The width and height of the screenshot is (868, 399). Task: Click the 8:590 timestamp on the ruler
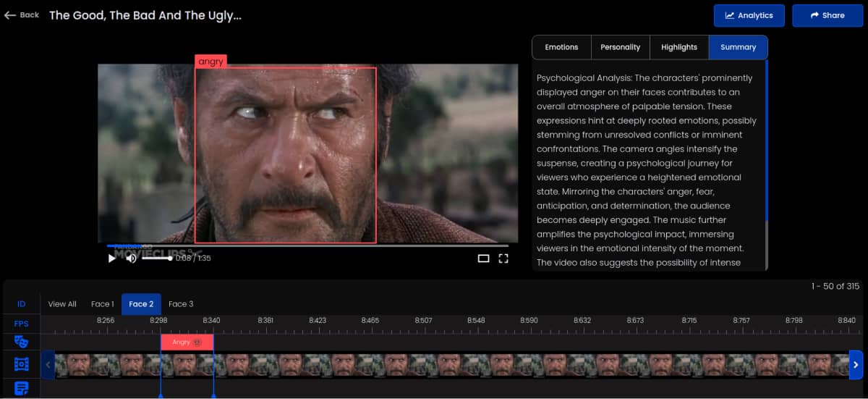[x=529, y=320]
